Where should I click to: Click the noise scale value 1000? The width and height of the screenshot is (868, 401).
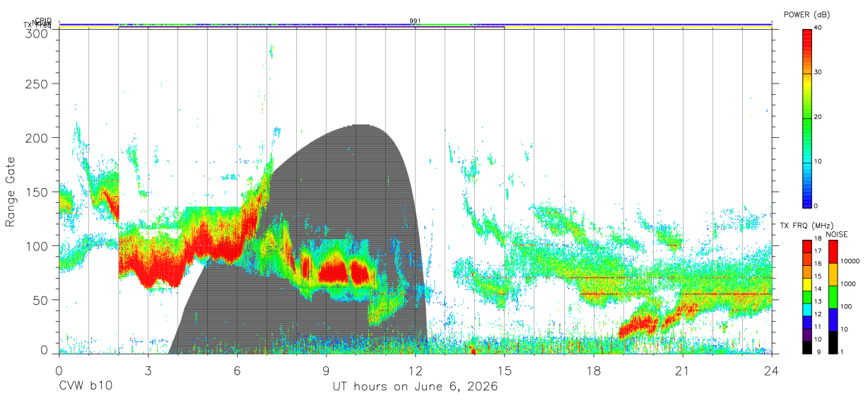click(x=850, y=284)
